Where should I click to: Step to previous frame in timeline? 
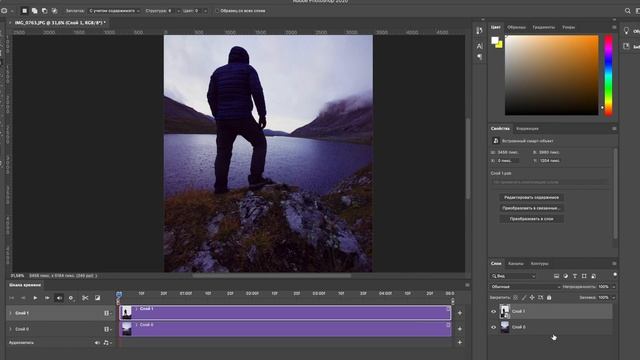(23, 298)
